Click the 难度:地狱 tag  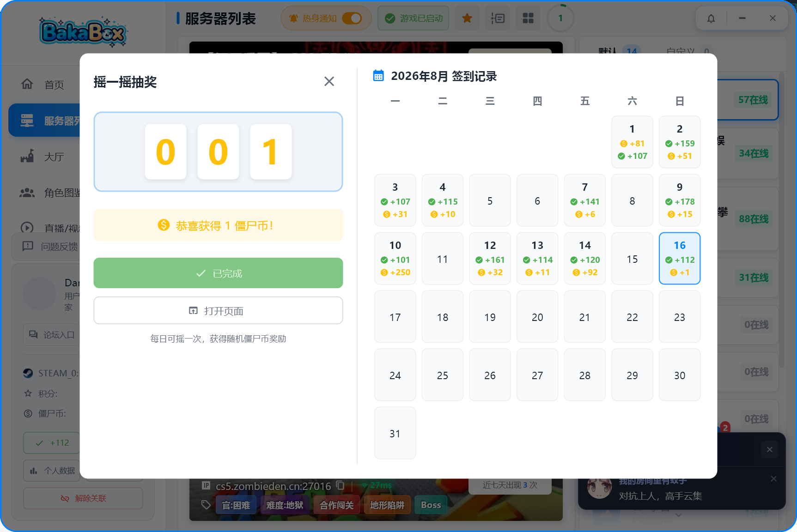[285, 505]
